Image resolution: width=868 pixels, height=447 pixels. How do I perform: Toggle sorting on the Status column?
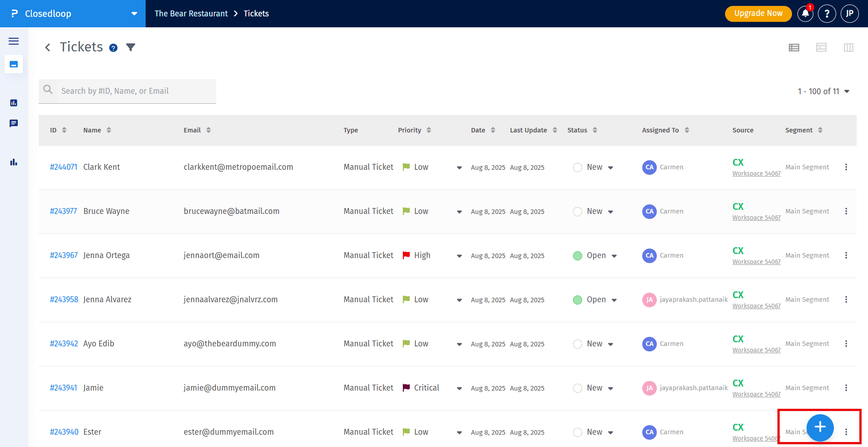594,130
